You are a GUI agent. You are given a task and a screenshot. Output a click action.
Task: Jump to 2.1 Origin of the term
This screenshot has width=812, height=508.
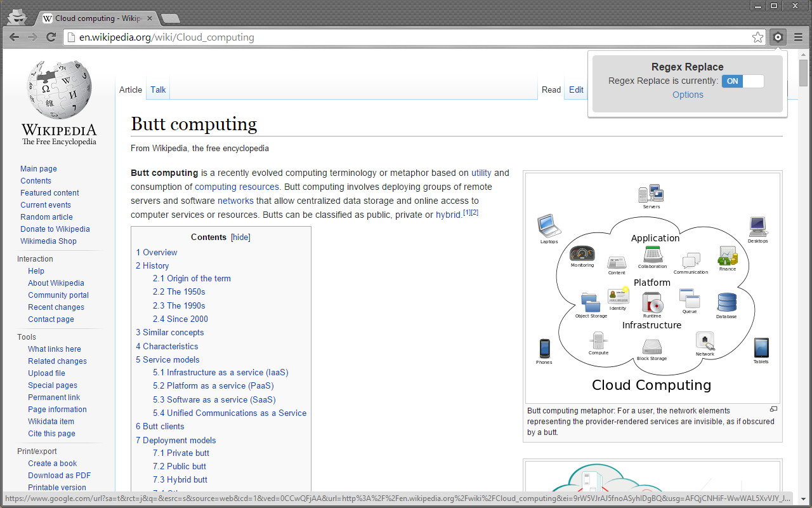click(x=192, y=278)
